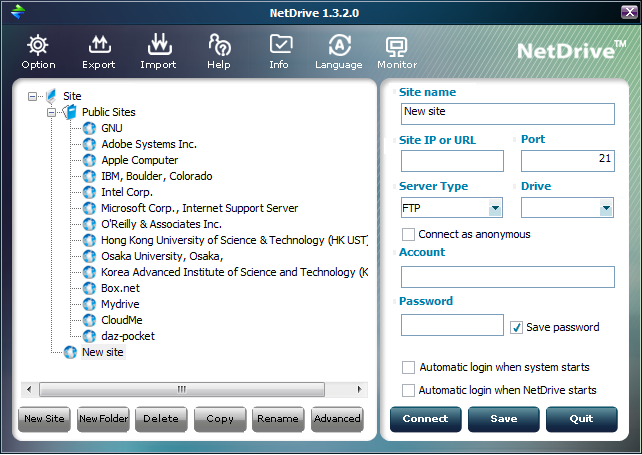Enable Automatic login when system starts
The width and height of the screenshot is (642, 455).
pyautogui.click(x=408, y=367)
